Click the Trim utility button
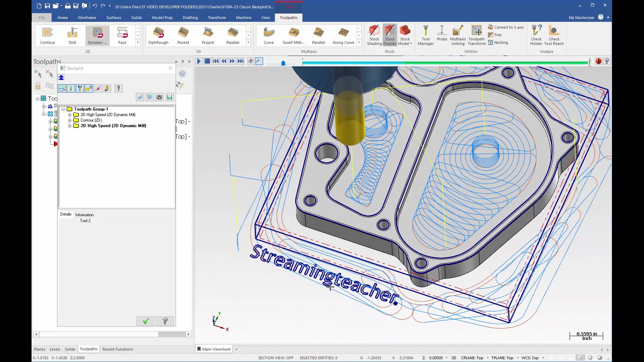This screenshot has width=644, height=362. 495,35
